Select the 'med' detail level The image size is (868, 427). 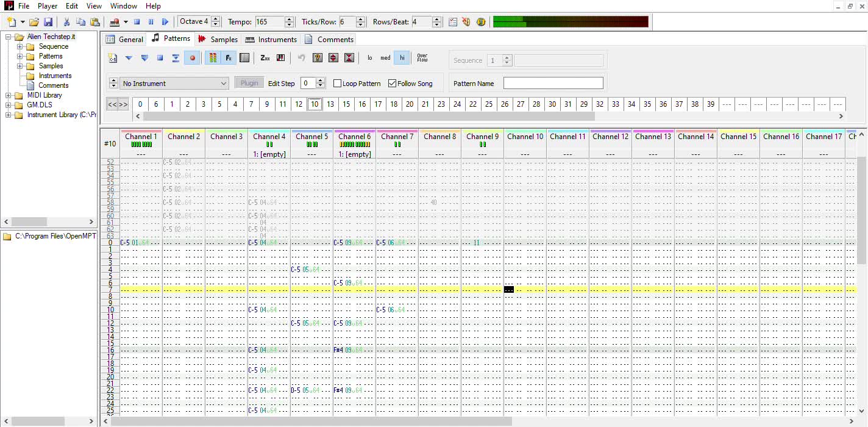click(x=385, y=58)
